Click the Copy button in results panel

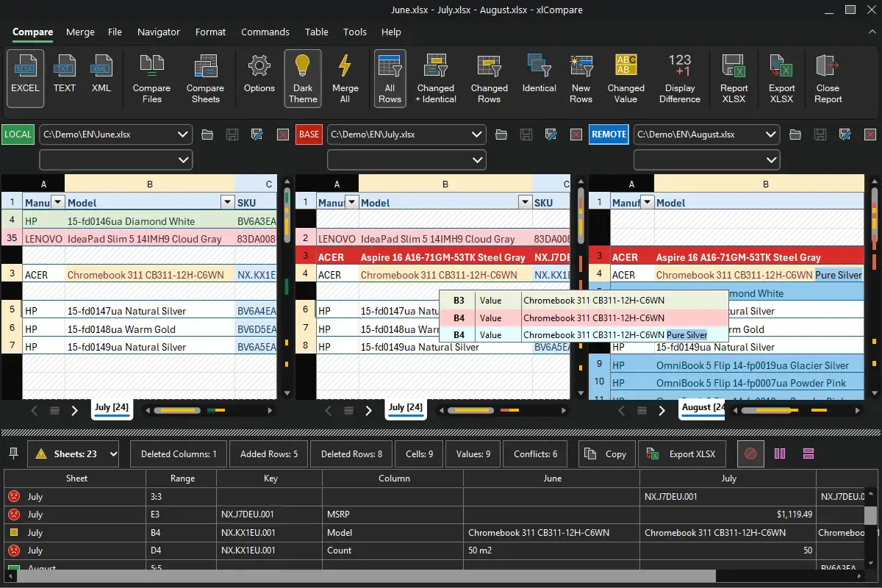pyautogui.click(x=606, y=454)
